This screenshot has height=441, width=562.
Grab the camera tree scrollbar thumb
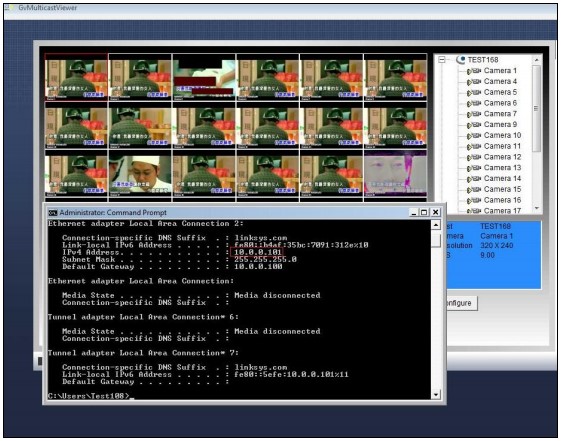(537, 108)
